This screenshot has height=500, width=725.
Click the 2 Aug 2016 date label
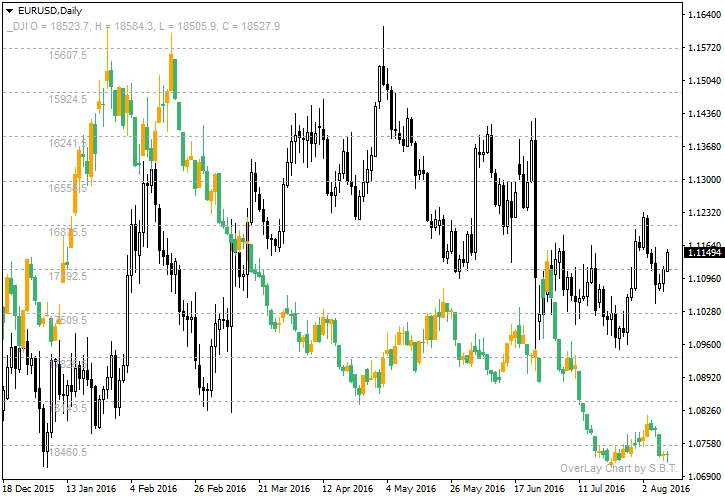(666, 489)
